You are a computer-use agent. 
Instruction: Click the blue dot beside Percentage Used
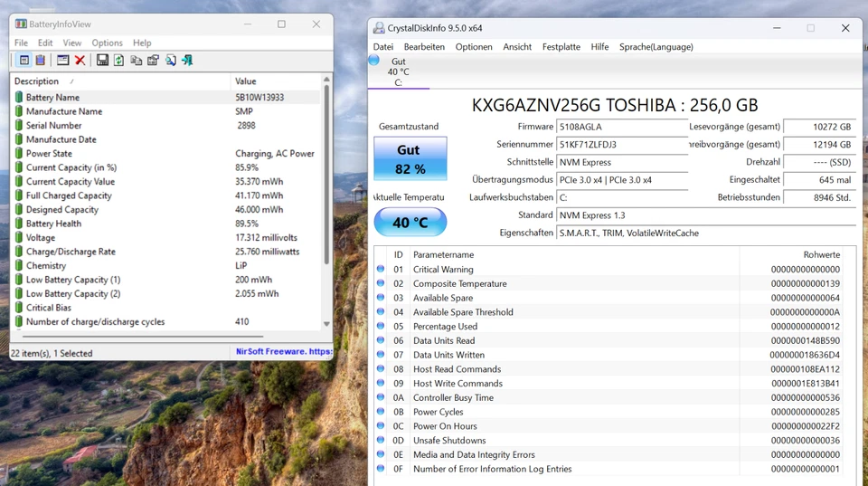(x=381, y=326)
